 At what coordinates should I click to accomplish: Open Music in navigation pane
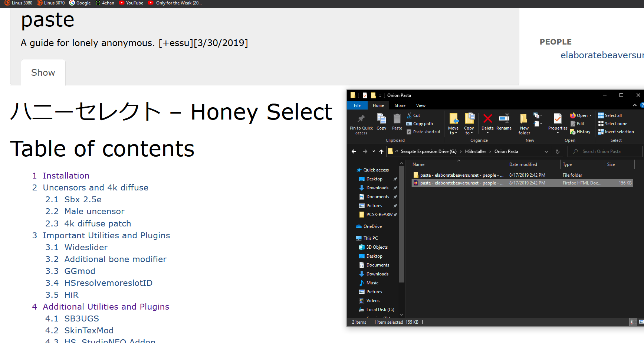coord(369,283)
